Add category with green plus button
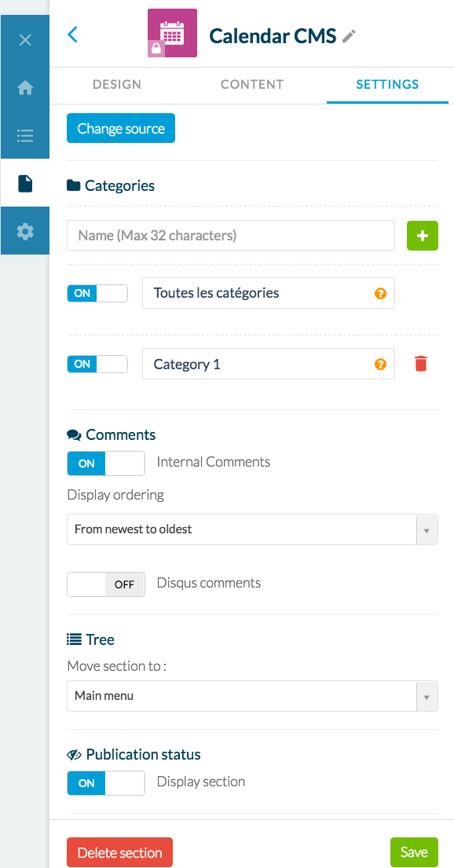The image size is (454, 868). coord(423,236)
